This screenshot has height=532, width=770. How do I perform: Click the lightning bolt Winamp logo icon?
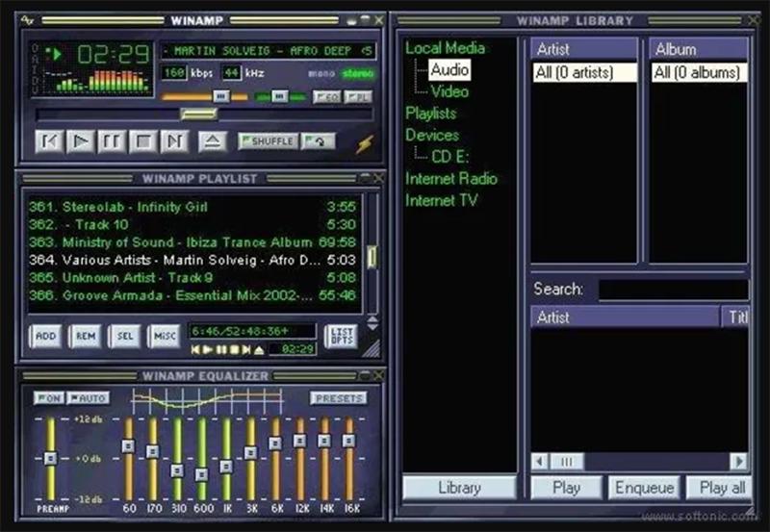pos(365,143)
